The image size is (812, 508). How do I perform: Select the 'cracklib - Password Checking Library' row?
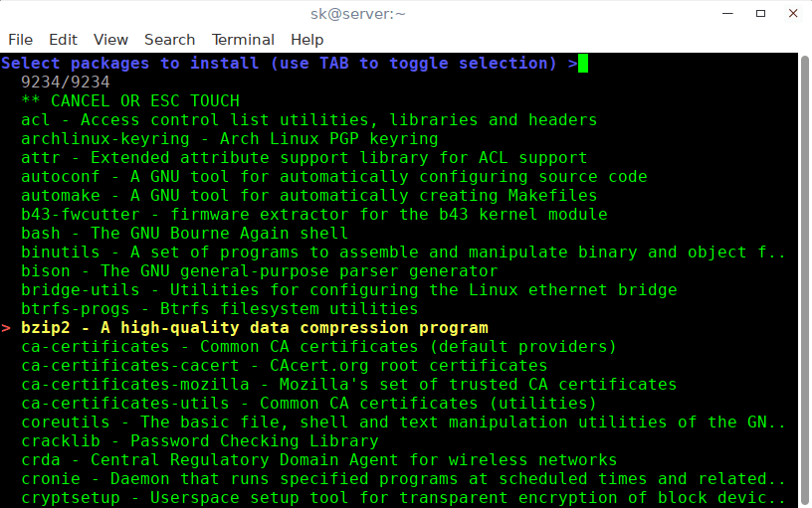click(200, 441)
